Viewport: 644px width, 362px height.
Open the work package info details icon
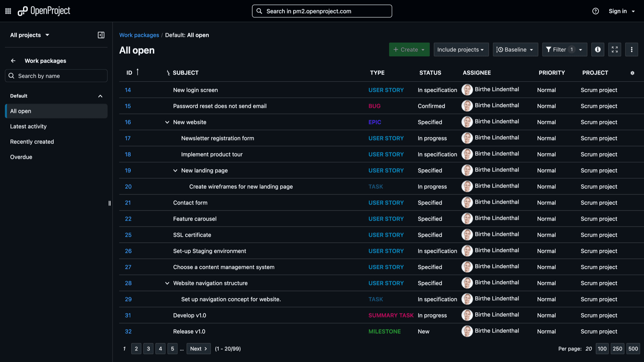click(x=598, y=50)
